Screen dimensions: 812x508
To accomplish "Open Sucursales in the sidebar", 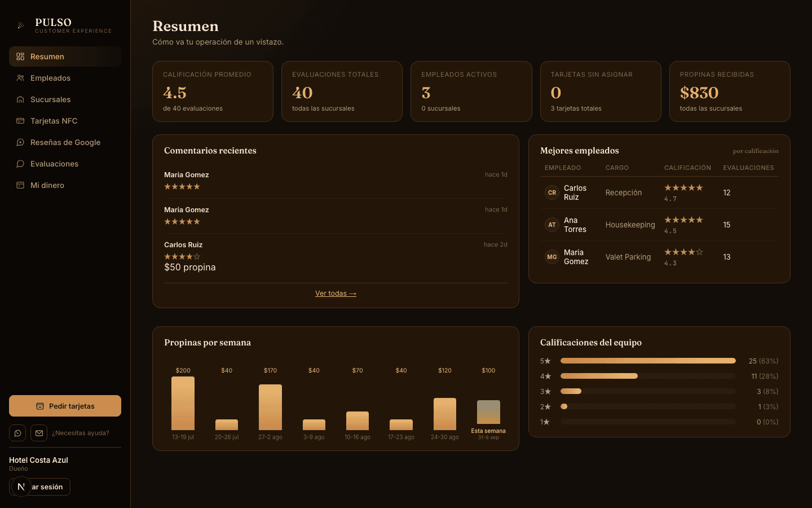I will [x=65, y=99].
